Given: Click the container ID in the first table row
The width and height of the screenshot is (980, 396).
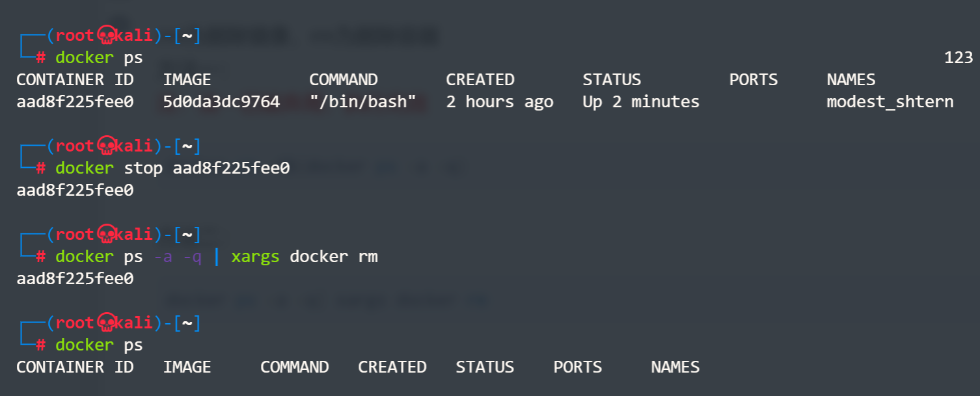Looking at the screenshot, I should click(75, 102).
